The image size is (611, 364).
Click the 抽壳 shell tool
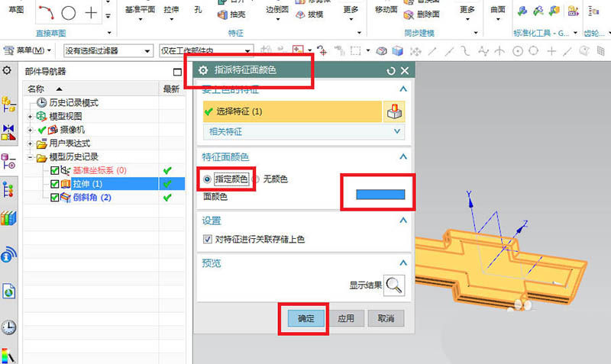[231, 14]
